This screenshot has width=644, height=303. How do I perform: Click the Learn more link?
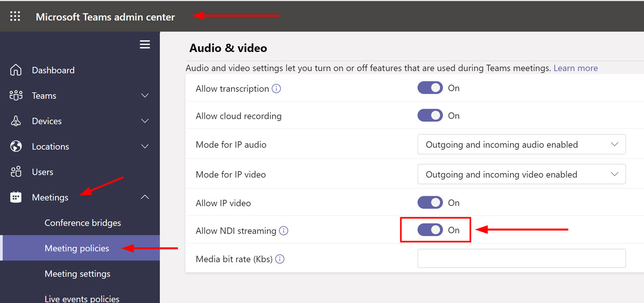pos(576,68)
